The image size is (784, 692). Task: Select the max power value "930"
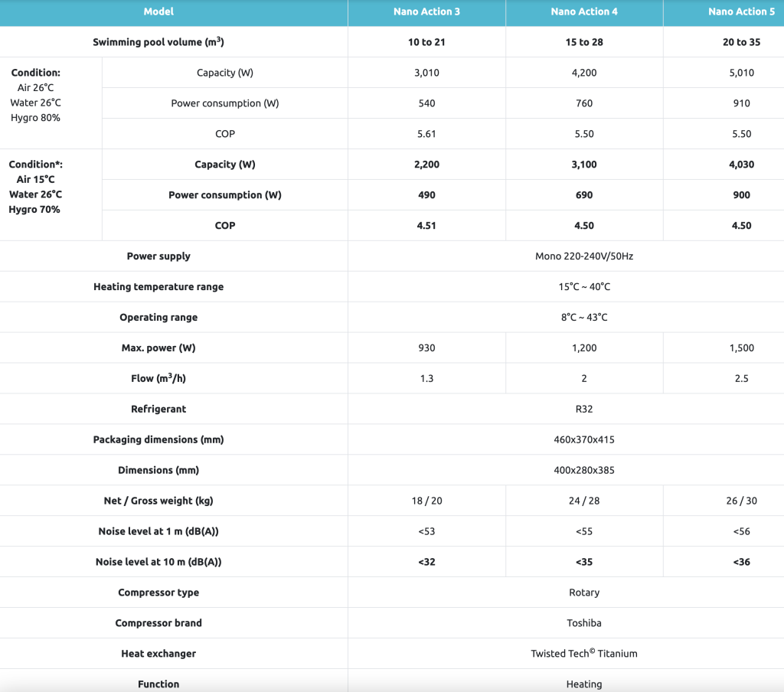(426, 348)
